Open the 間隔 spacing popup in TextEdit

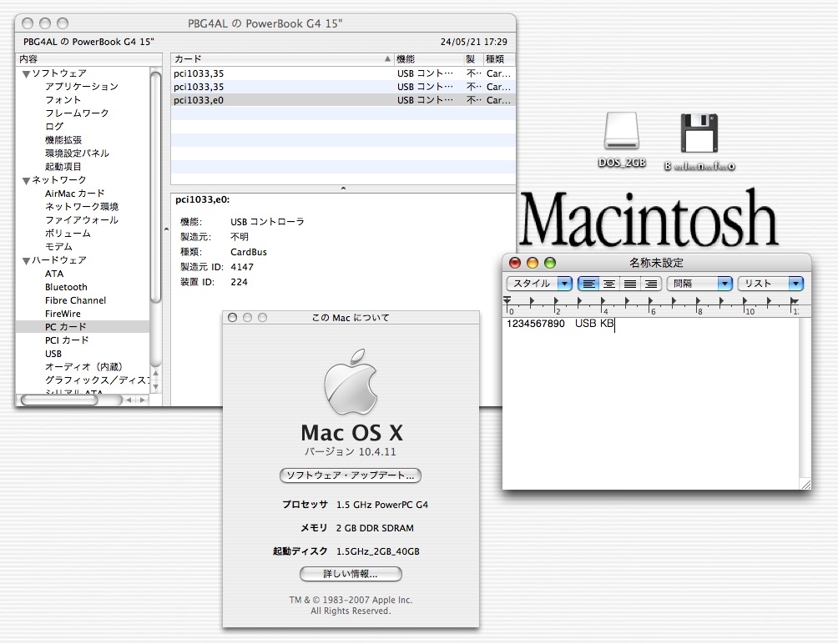699,284
